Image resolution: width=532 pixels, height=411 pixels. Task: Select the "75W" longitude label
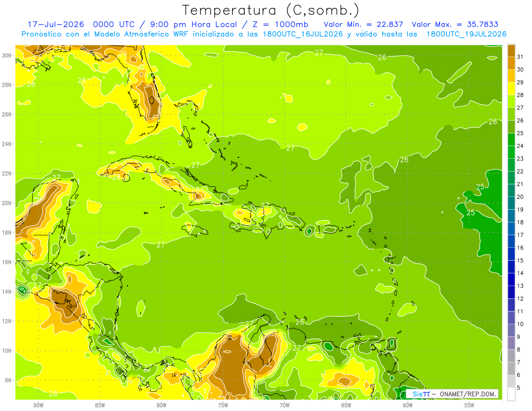pyautogui.click(x=223, y=405)
